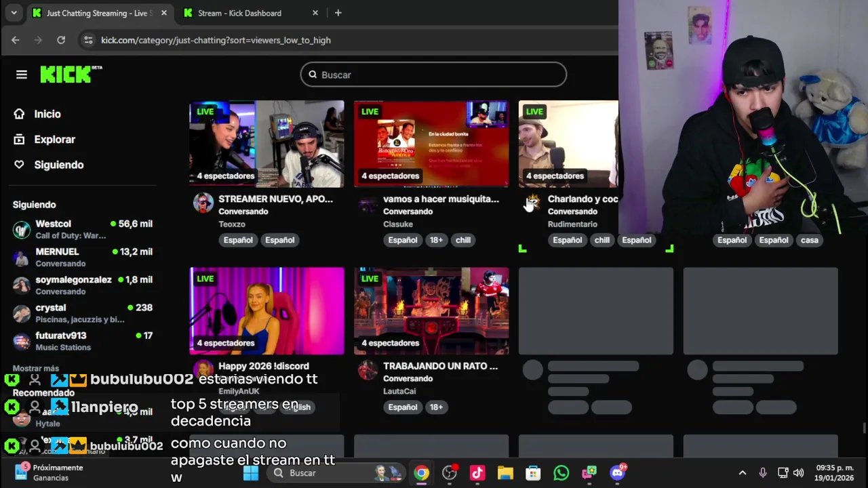Close the Just Chatting Streaming tab
Image resolution: width=868 pixels, height=488 pixels.
coord(163,13)
